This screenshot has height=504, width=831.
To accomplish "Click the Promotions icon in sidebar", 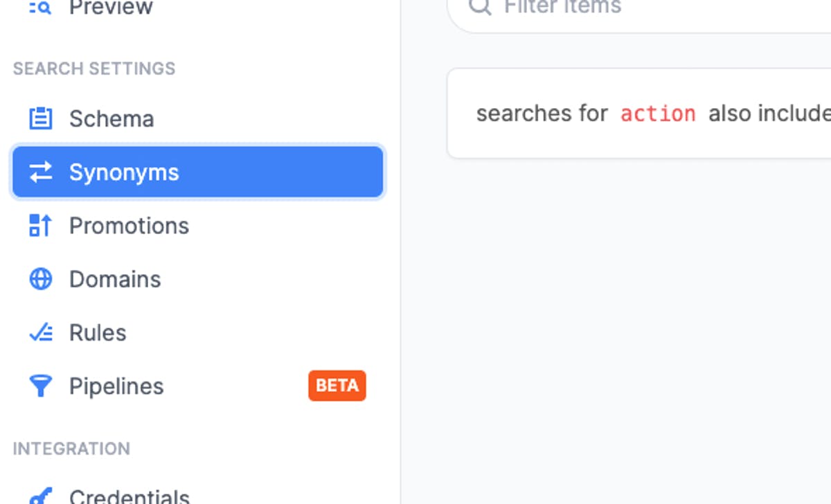I will pos(40,225).
